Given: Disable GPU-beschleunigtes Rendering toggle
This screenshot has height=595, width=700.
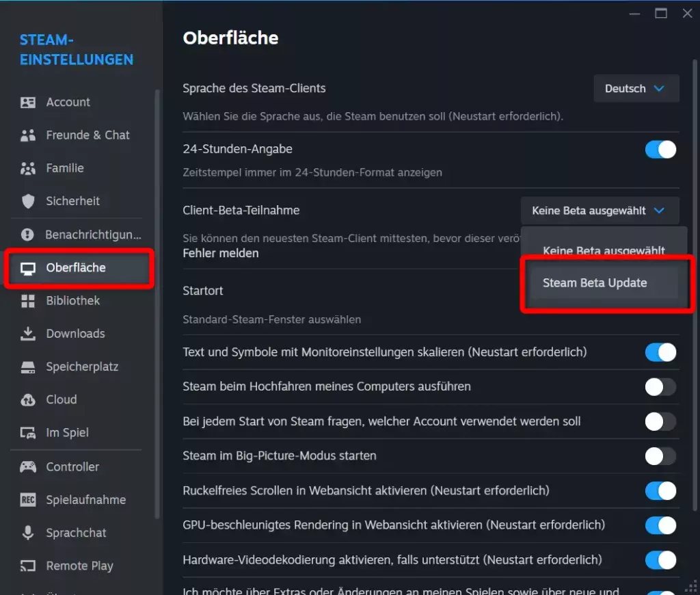Looking at the screenshot, I should 660,525.
